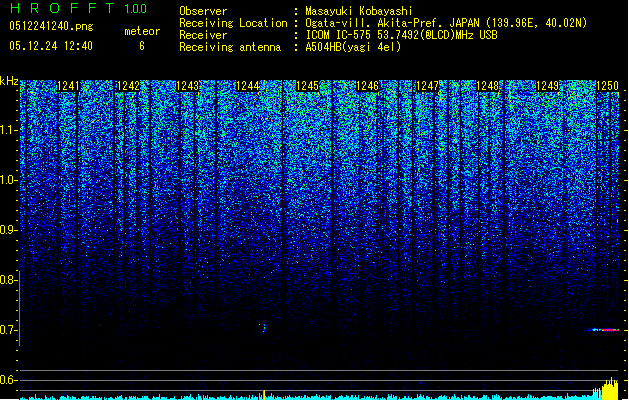
Task: Click the yellow signal level bars at 1250
Action: [606, 389]
